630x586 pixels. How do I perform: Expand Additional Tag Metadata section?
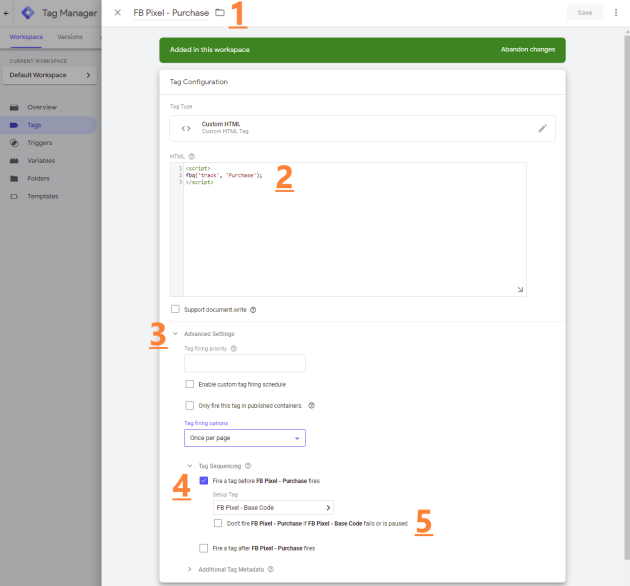(190, 569)
